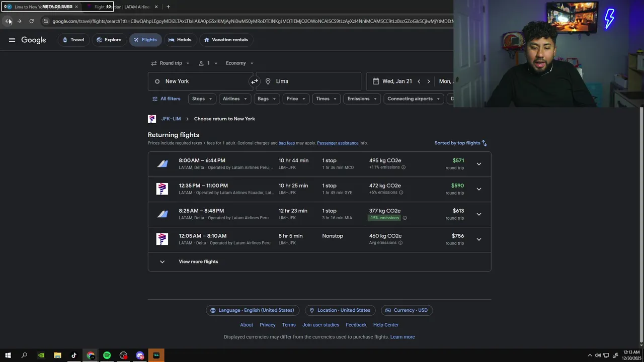Viewport: 644px width, 362px height.
Task: Click the browser back arrow
Action: tap(8, 21)
